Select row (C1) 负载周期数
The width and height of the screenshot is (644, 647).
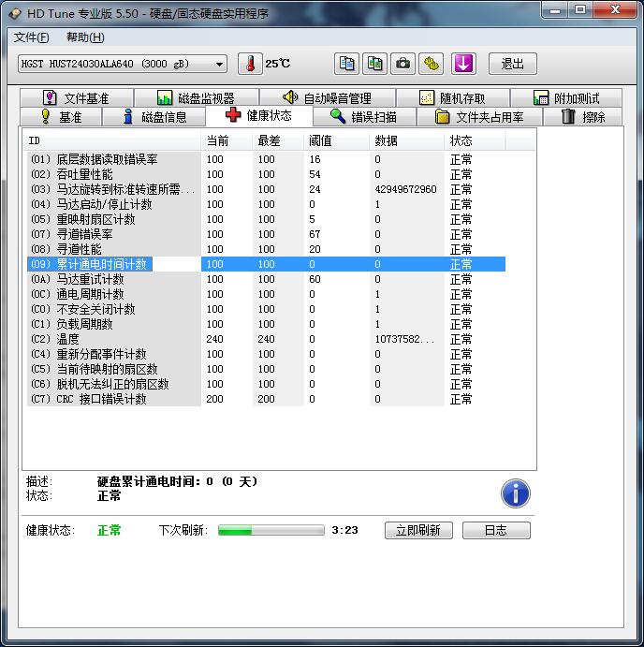pos(267,324)
